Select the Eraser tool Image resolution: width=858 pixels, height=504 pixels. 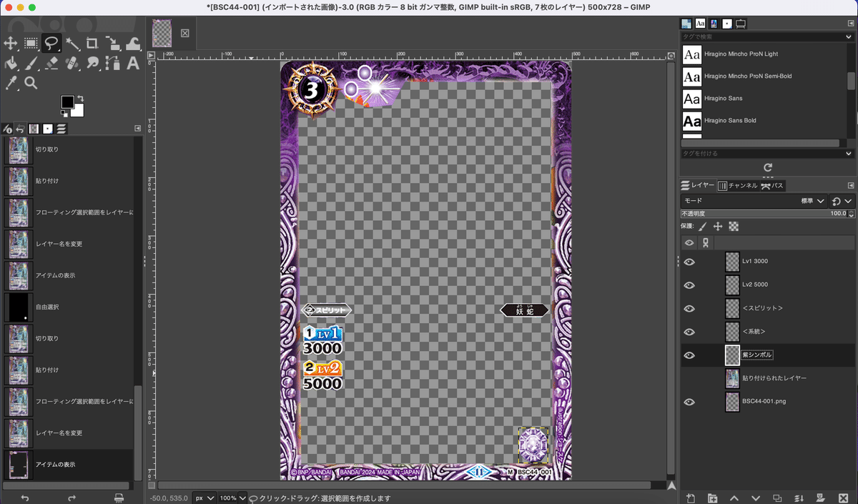pos(51,64)
